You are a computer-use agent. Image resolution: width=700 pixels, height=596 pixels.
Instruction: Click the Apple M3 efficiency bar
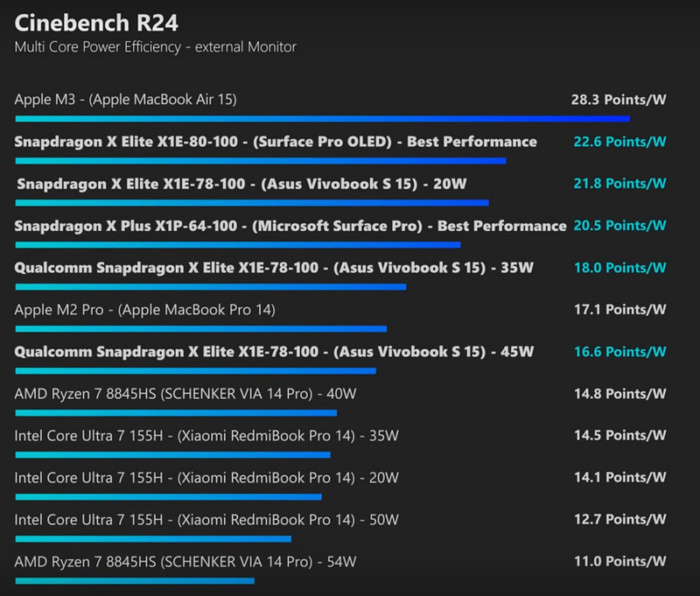point(322,118)
